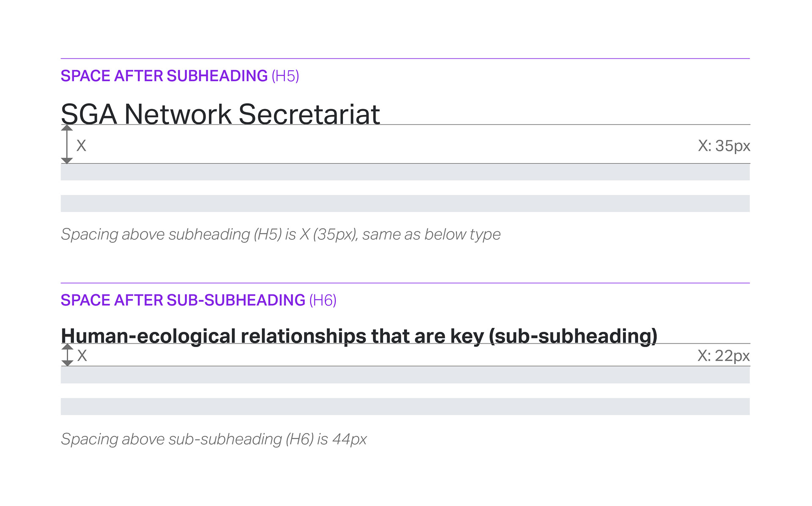Click the second gray placeholder bar under the H6 heading

click(x=405, y=406)
